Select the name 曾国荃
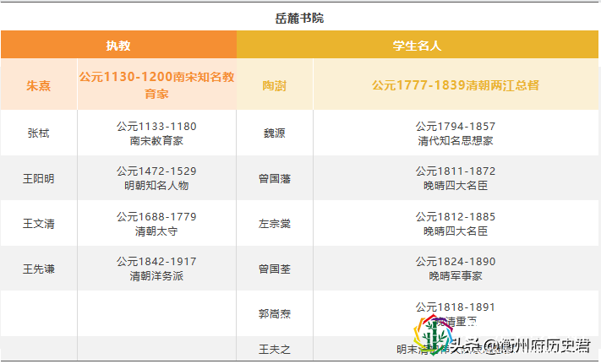601x364 pixels. coord(275,269)
